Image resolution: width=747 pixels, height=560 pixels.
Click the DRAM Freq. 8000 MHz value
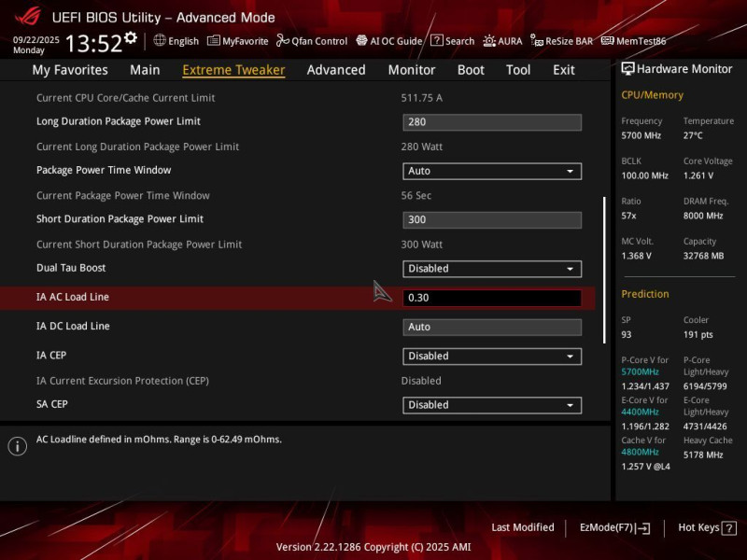(703, 216)
